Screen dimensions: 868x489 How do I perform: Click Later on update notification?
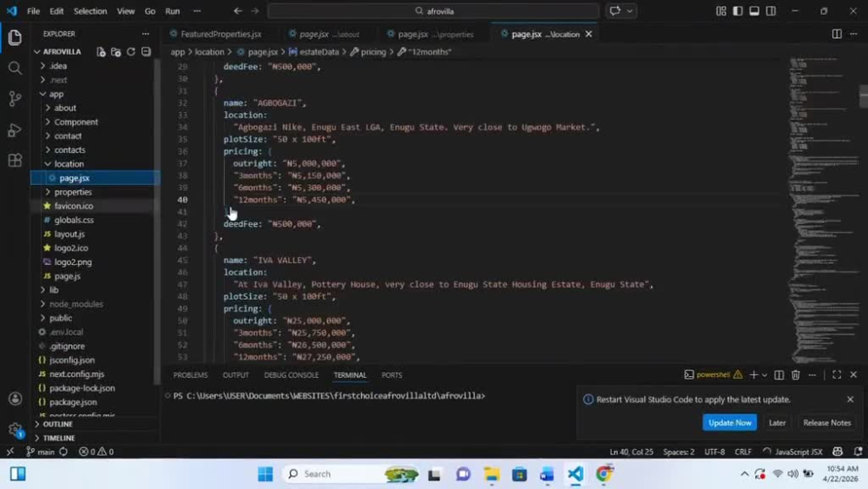pos(777,422)
